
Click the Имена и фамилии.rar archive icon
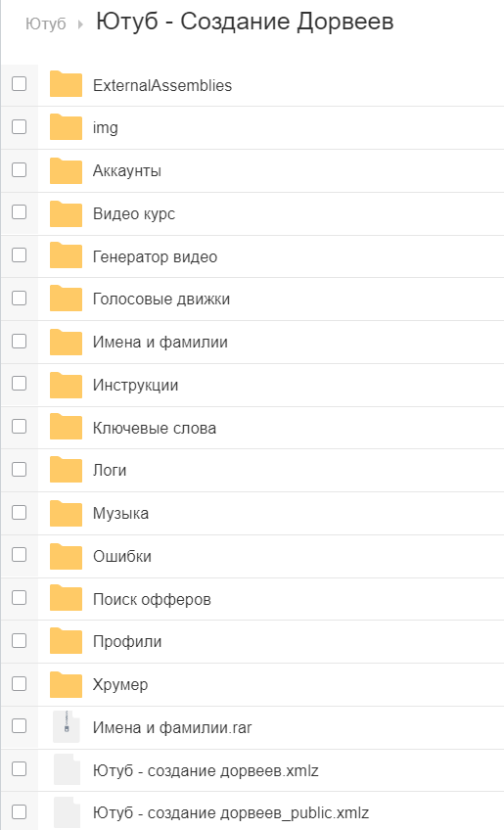coord(67,727)
